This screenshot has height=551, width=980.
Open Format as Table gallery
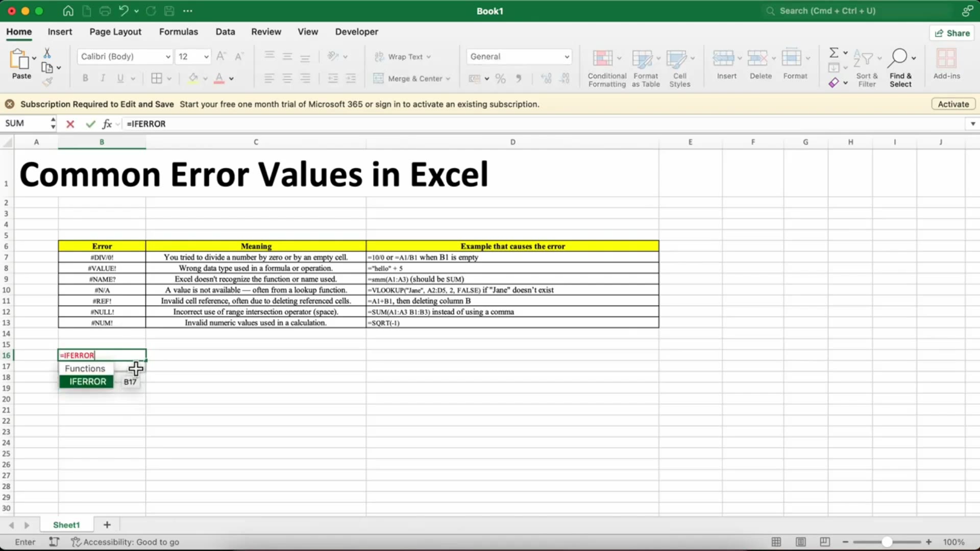646,68
